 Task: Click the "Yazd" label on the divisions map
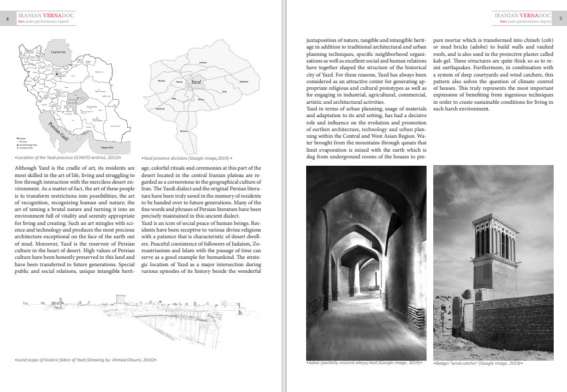[x=196, y=82]
